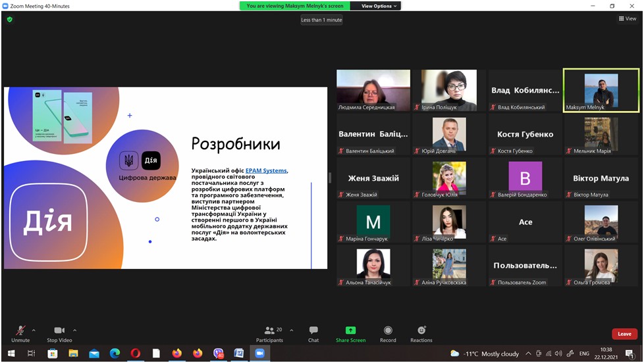Expand video options arrow next to Stop Video
Image resolution: width=644 pixels, height=363 pixels.
tap(75, 330)
